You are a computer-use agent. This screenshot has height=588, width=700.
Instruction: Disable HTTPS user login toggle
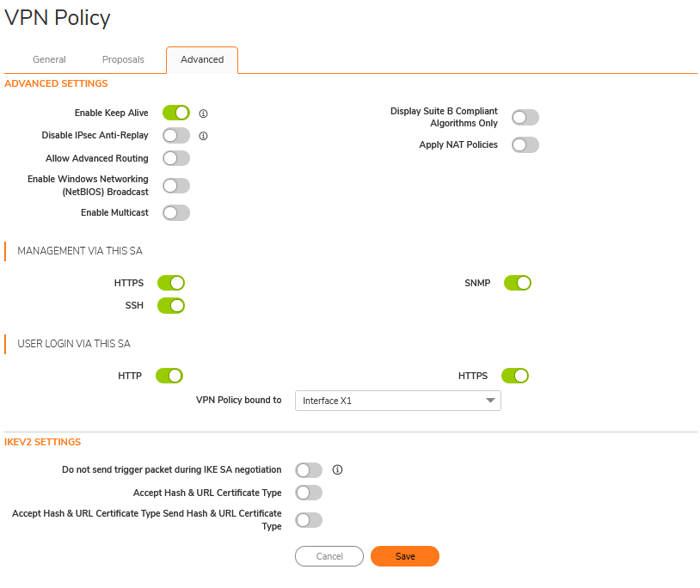(x=515, y=376)
